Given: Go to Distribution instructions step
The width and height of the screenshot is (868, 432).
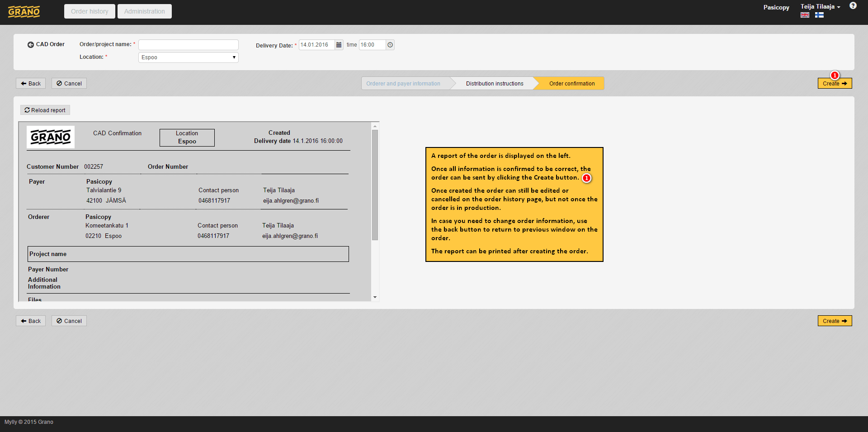Looking at the screenshot, I should tap(494, 84).
